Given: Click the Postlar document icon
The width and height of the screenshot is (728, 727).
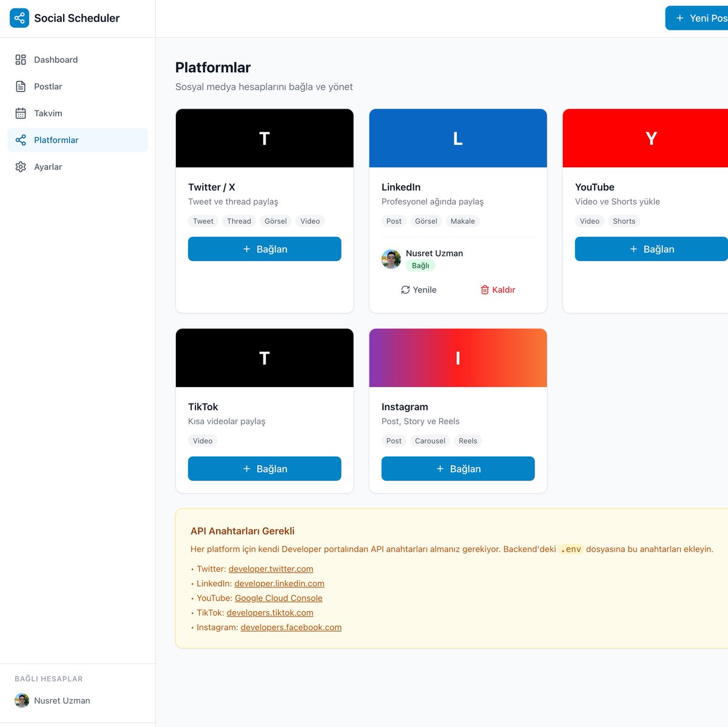Looking at the screenshot, I should coord(21,86).
